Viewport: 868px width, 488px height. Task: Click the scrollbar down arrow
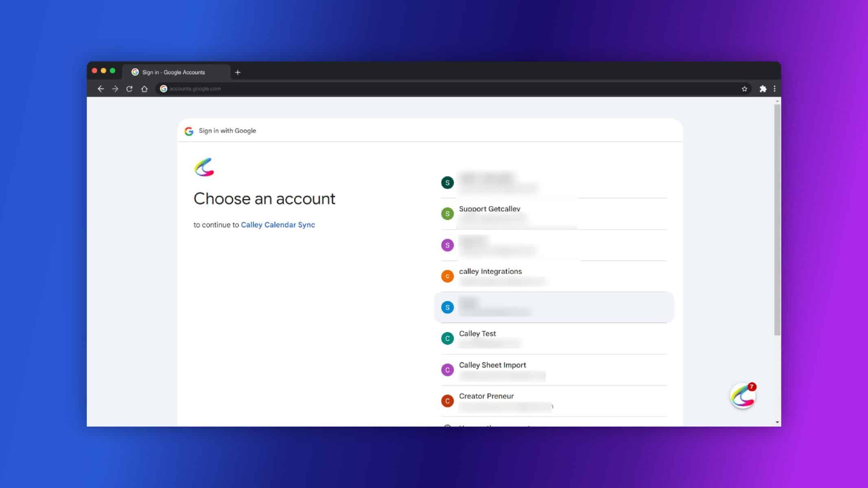[x=777, y=422]
